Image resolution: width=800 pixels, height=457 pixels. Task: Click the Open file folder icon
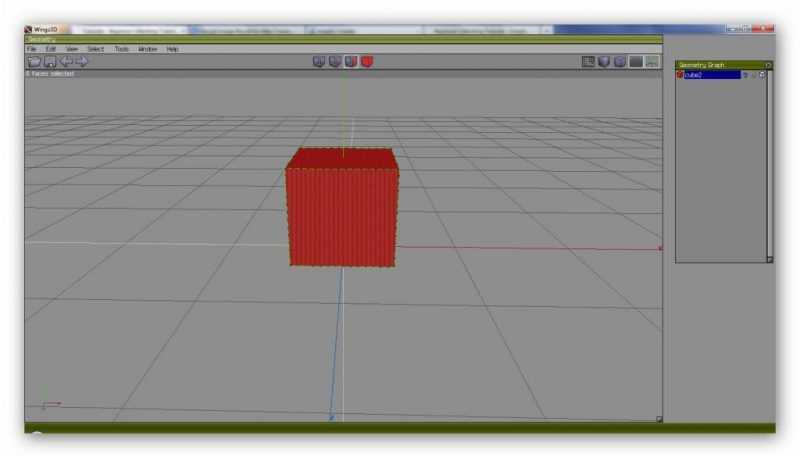34,62
